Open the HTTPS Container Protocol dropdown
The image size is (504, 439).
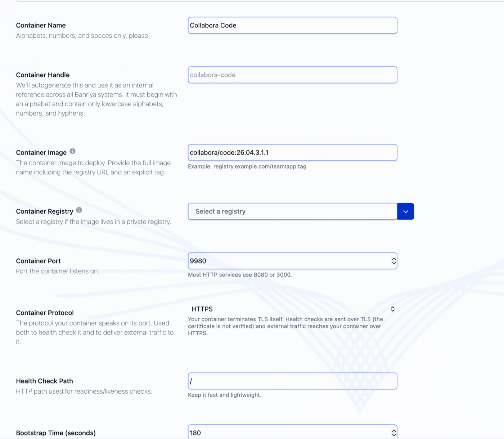point(292,309)
